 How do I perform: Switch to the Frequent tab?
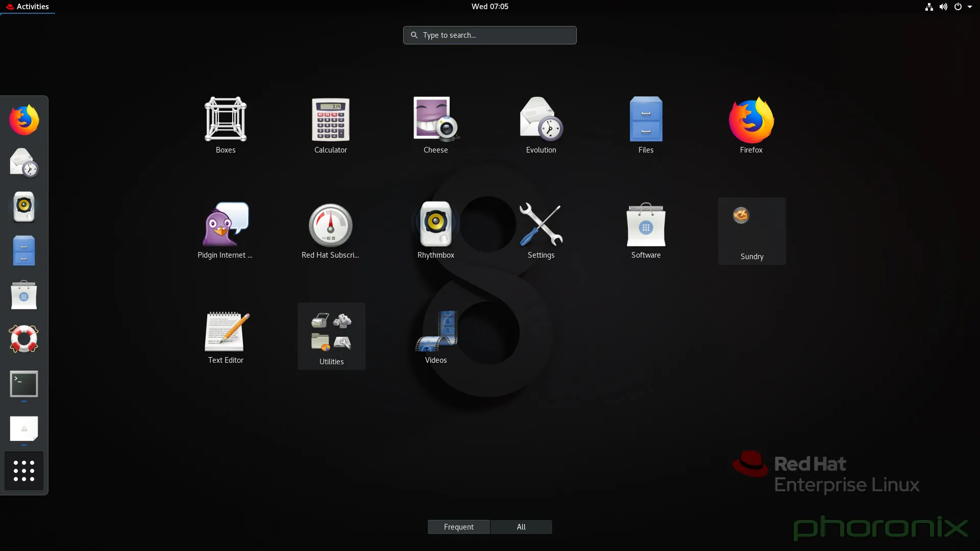pyautogui.click(x=459, y=527)
